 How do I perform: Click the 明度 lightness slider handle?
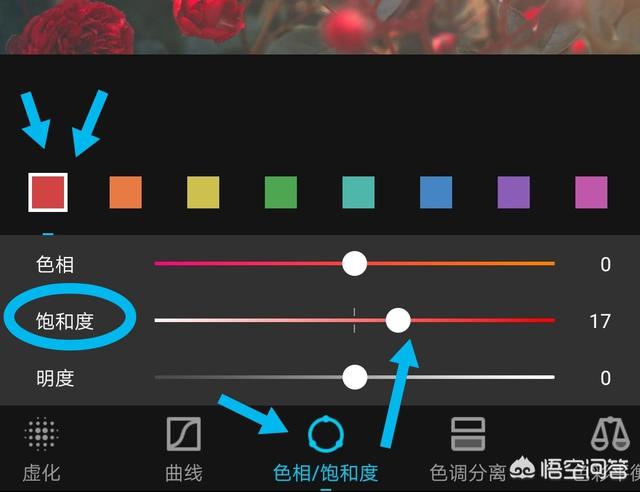(x=355, y=377)
